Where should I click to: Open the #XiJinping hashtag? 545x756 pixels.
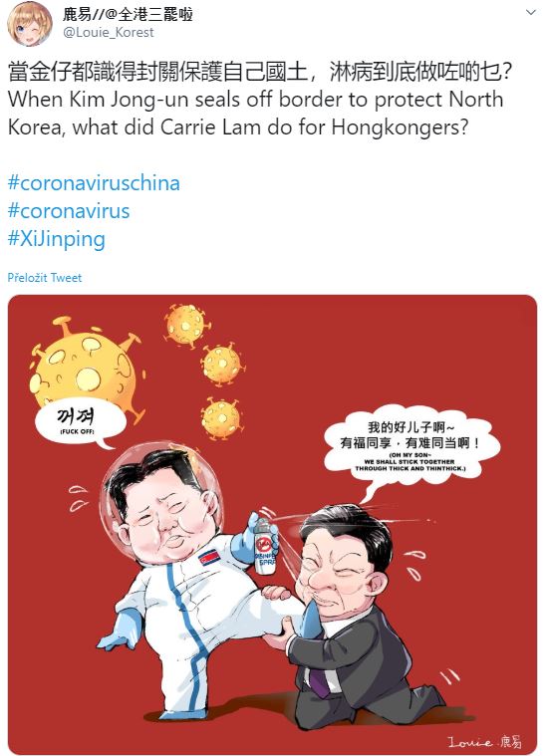pos(57,239)
